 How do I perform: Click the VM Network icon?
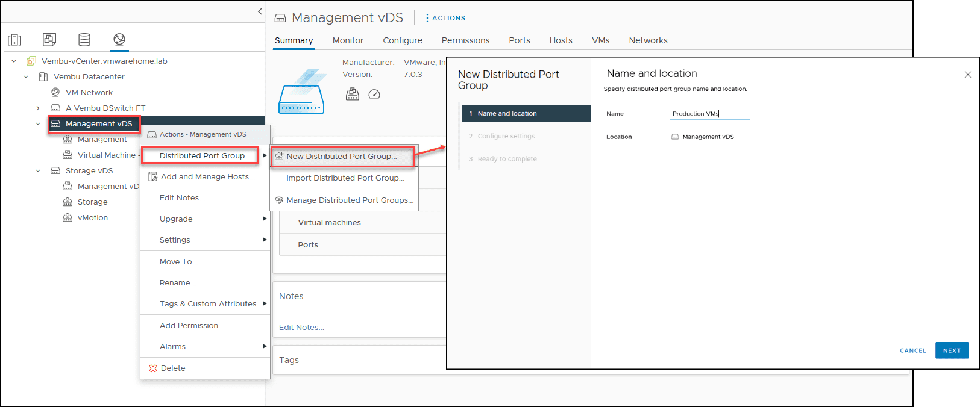(55, 92)
